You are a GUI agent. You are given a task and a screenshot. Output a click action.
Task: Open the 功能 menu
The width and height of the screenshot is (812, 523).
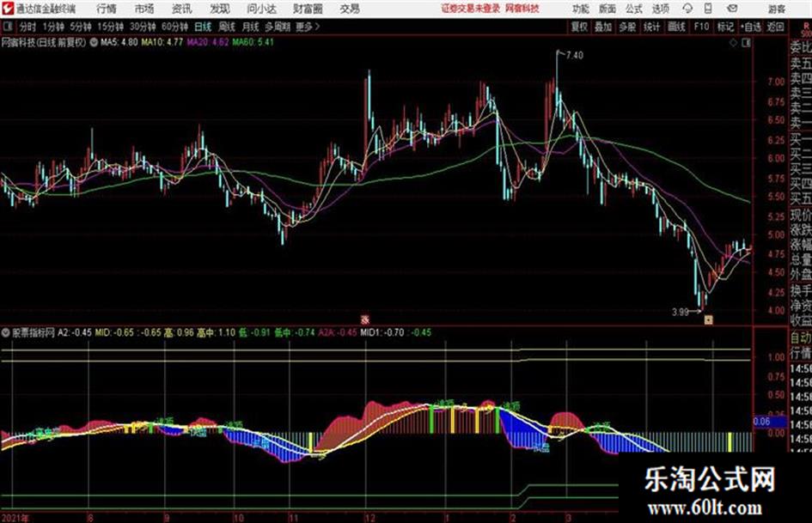tap(581, 9)
